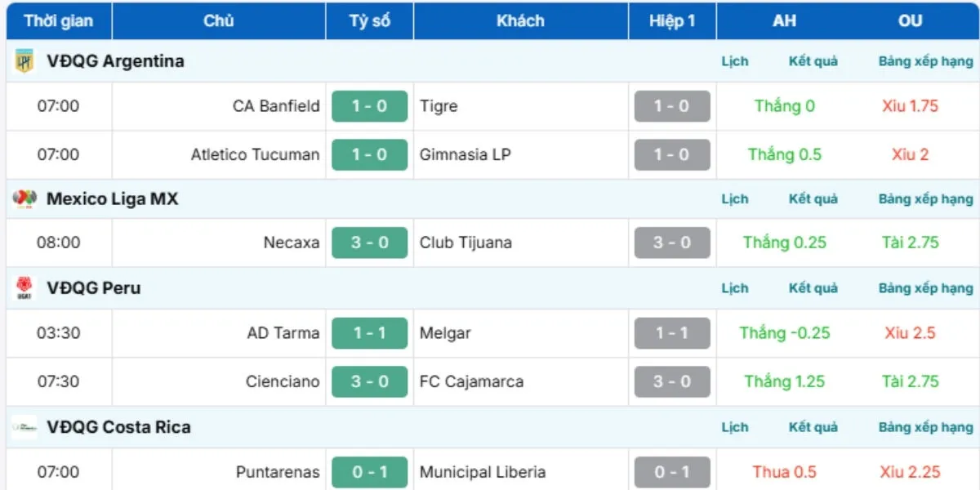Open Lịch link for VĐQG Argentina
This screenshot has width=980, height=490.
[x=734, y=61]
